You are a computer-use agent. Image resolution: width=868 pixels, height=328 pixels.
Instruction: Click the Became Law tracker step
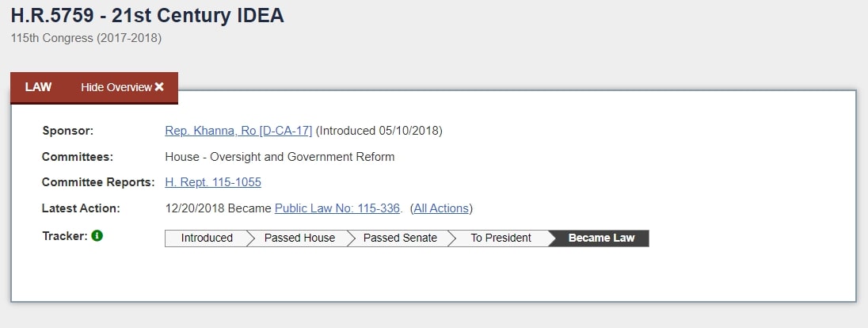pos(601,238)
